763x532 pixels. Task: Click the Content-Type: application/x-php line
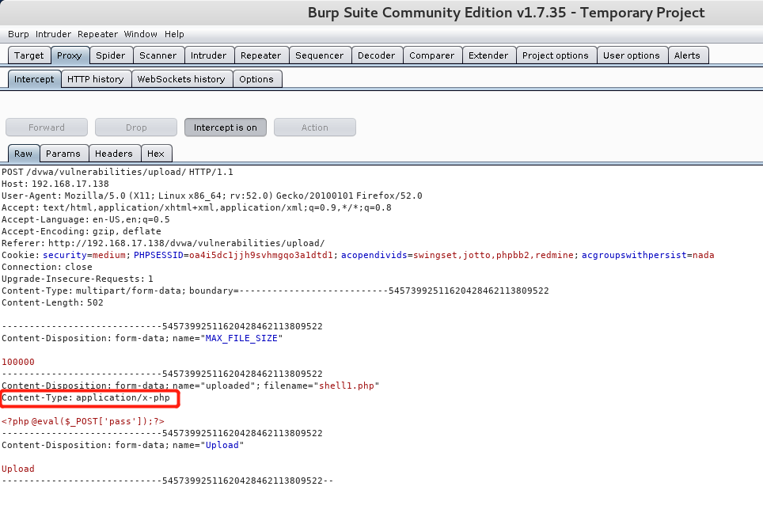(x=85, y=397)
